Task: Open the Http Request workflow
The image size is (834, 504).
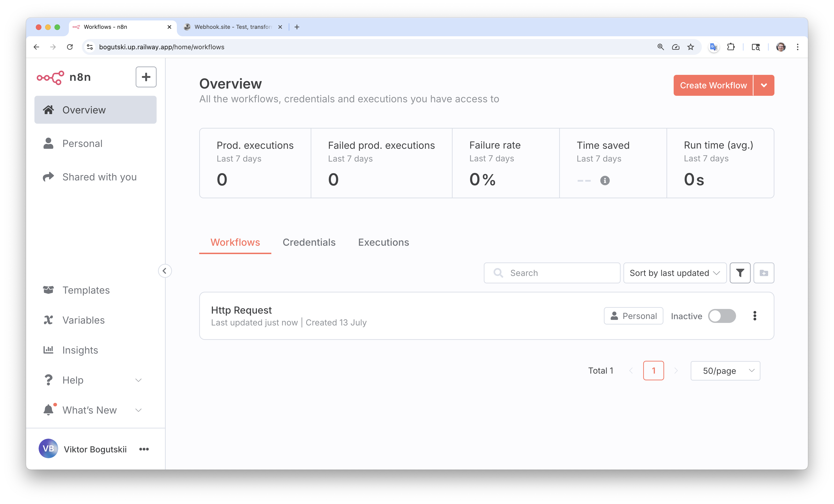Action: (x=241, y=310)
